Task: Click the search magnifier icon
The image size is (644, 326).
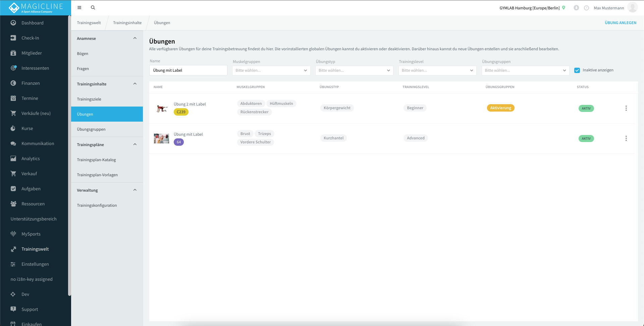Action: point(93,8)
